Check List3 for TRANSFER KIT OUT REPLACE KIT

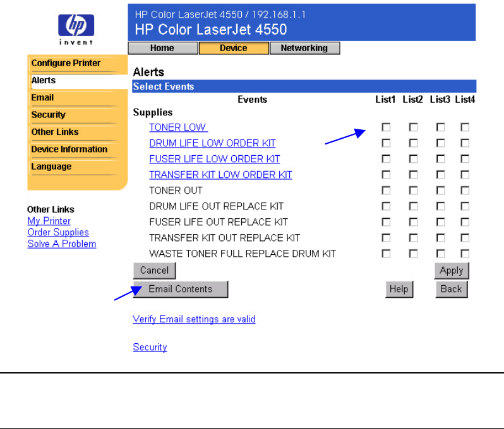(x=441, y=238)
